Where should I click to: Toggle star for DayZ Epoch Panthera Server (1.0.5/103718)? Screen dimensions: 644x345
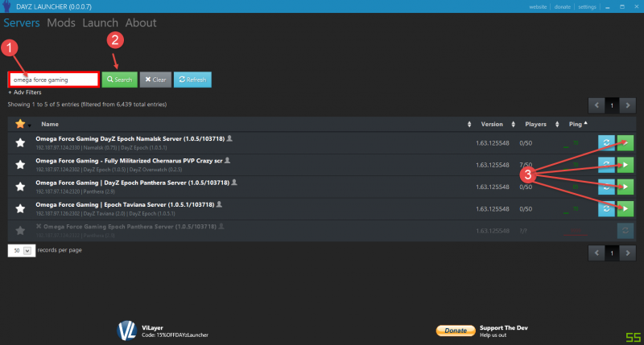(20, 187)
